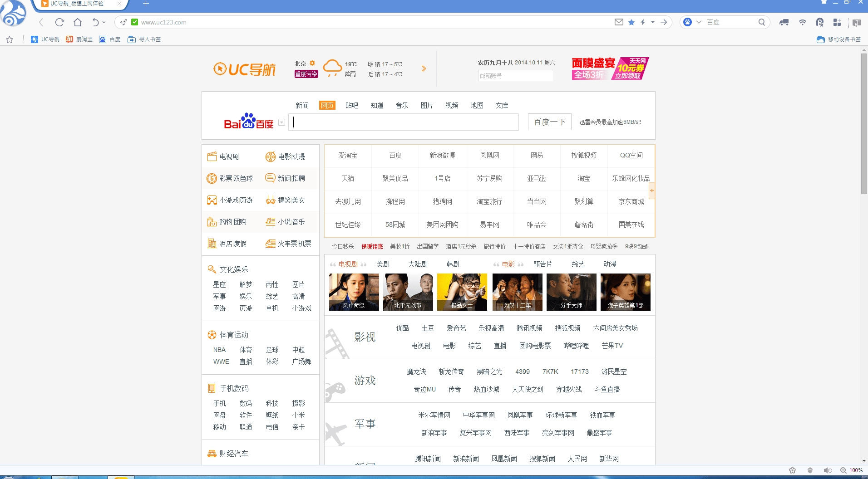Open the 优酷 video link
The height and width of the screenshot is (479, 868).
point(402,328)
